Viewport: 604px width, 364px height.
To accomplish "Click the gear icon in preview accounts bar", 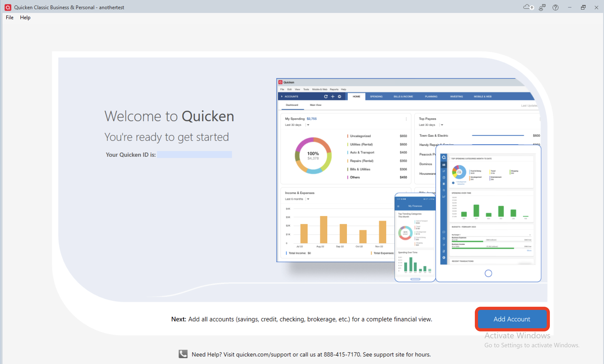I will 339,96.
